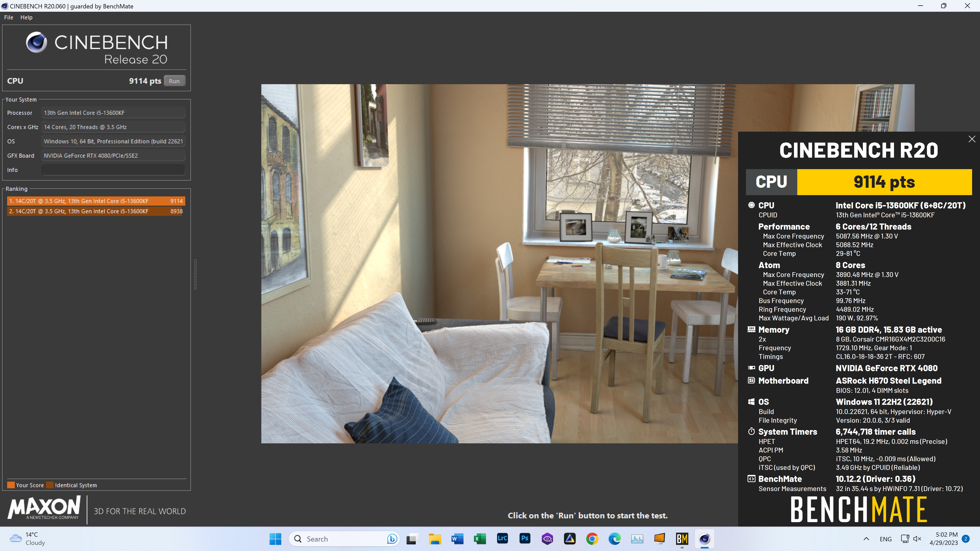Viewport: 980px width, 551px height.
Task: Click the Memory icon in BenchMate panel
Action: (x=751, y=329)
